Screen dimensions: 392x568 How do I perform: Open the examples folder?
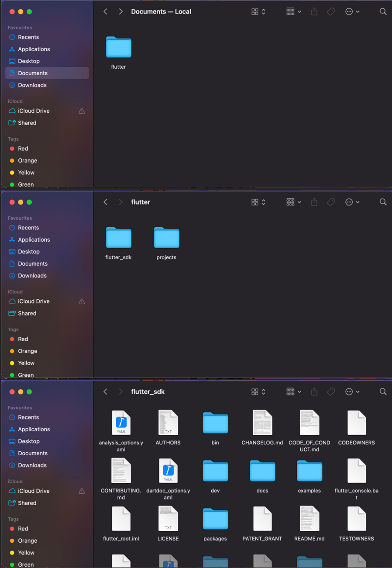coord(309,471)
